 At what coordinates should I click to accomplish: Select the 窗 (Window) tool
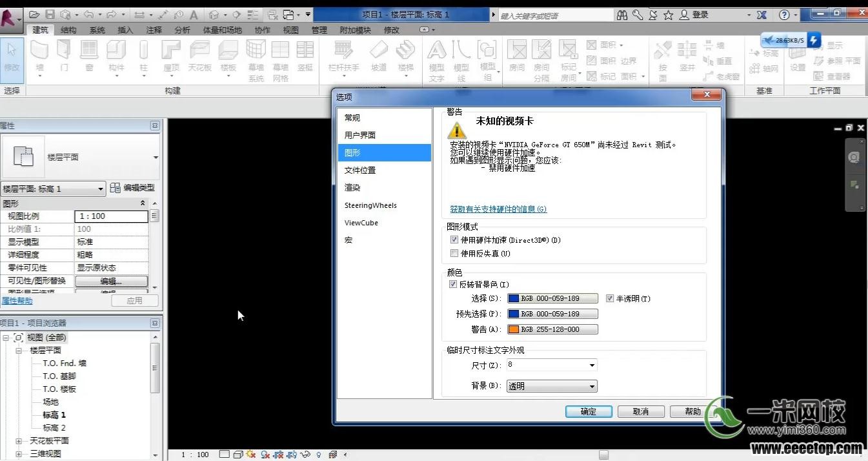(89, 56)
